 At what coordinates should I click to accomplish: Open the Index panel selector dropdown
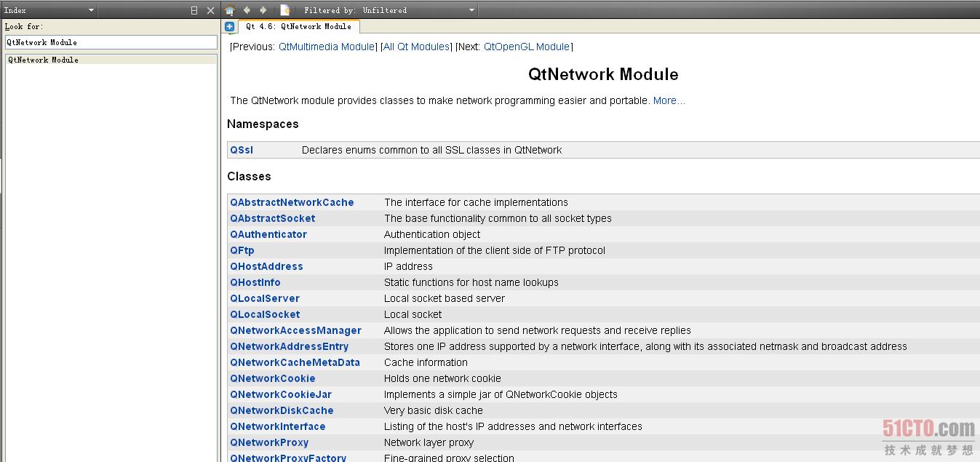49,10
